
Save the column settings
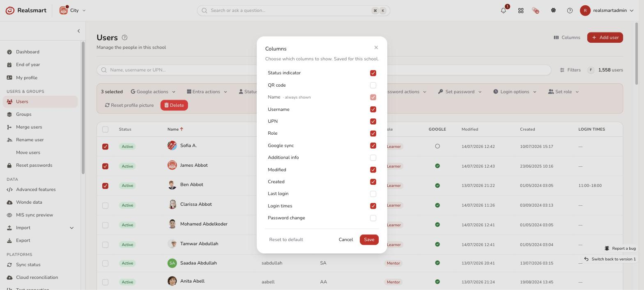tap(369, 239)
